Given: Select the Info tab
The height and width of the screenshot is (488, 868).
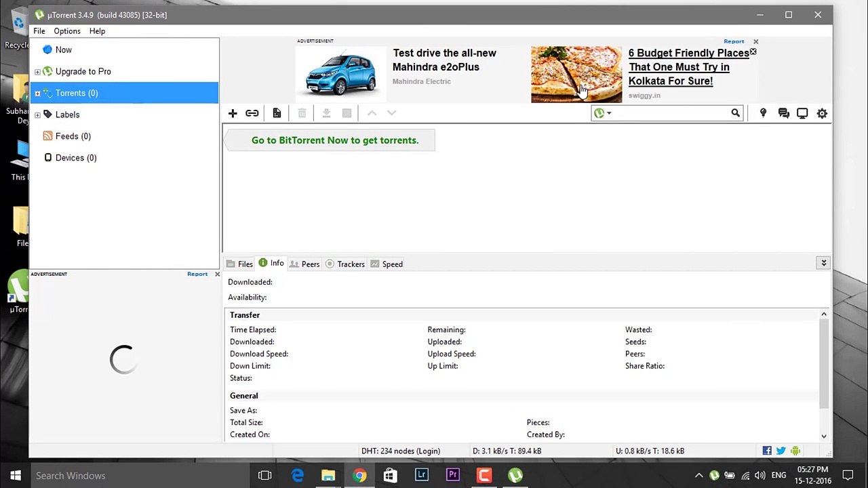Looking at the screenshot, I should tap(271, 263).
